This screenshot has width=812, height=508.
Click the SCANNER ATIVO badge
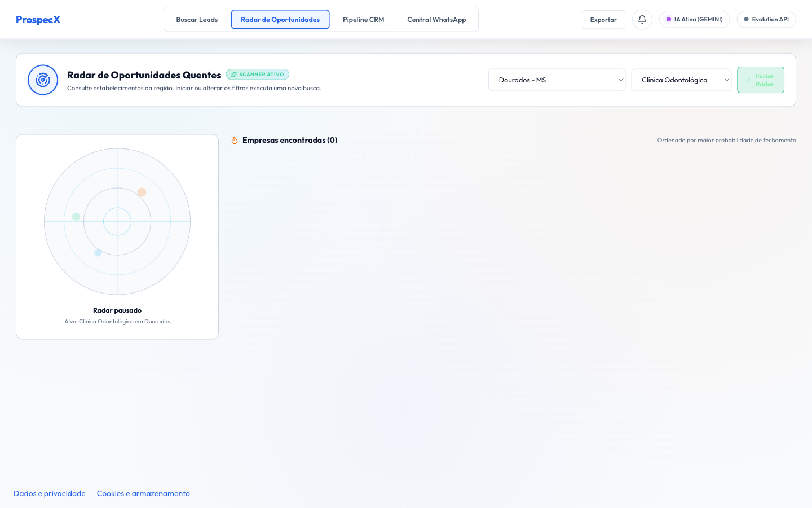[x=258, y=75]
